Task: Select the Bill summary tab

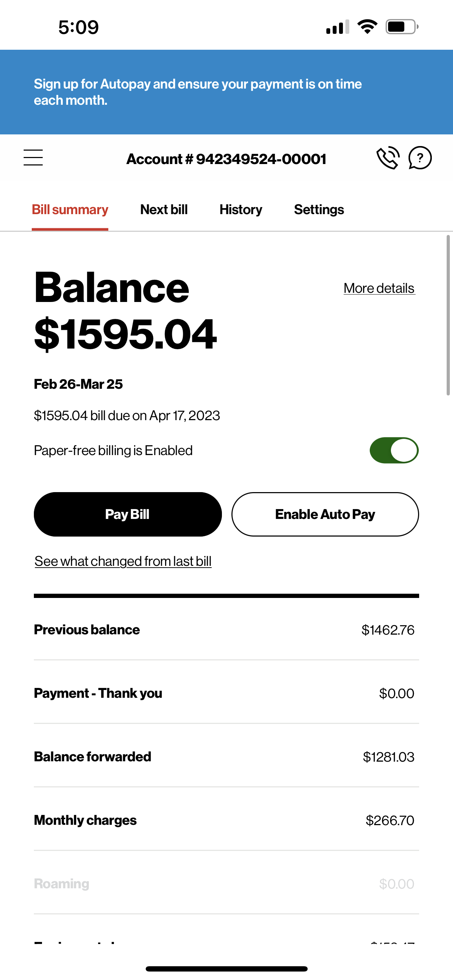Action: coord(70,210)
